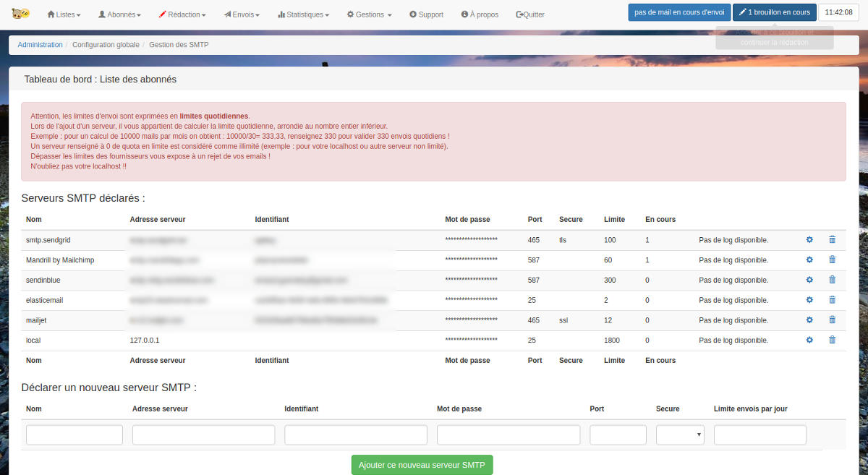This screenshot has height=475, width=868.
Task: Click the pencil icon on the brouillon indicator
Action: coord(742,12)
